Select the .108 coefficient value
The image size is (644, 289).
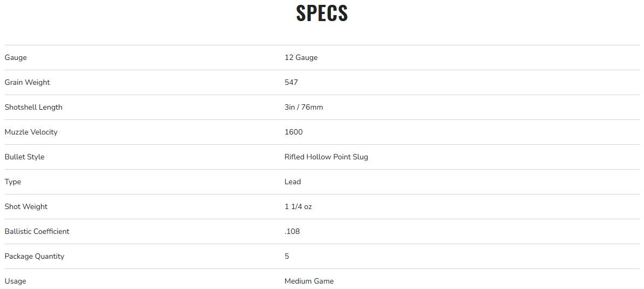[x=292, y=232]
